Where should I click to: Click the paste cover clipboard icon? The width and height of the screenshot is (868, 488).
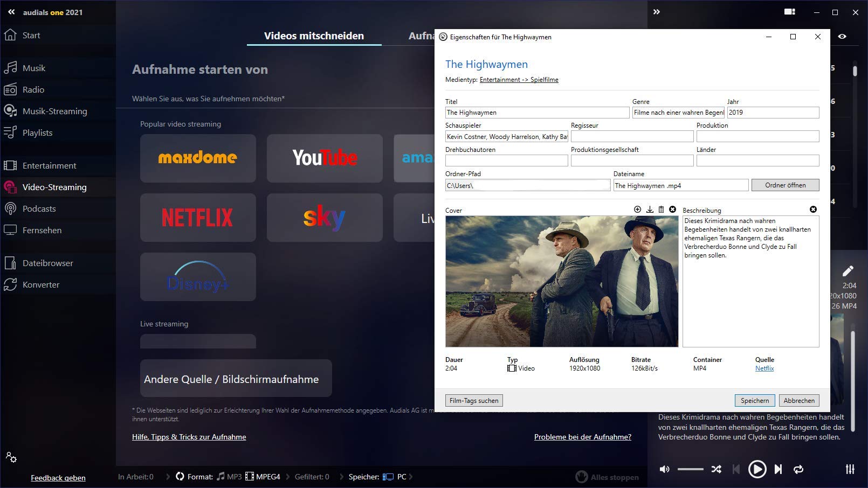[x=661, y=210]
